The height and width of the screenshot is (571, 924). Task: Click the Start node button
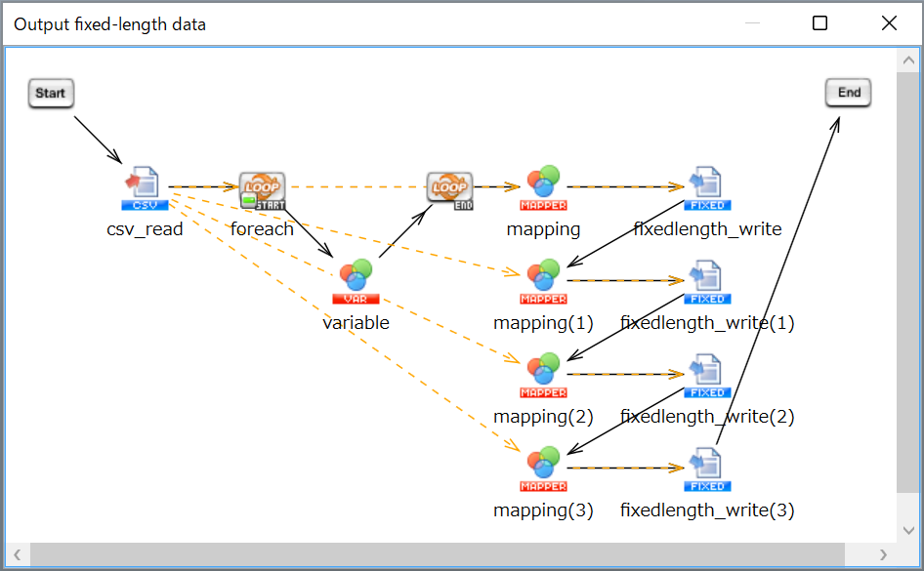pyautogui.click(x=51, y=93)
